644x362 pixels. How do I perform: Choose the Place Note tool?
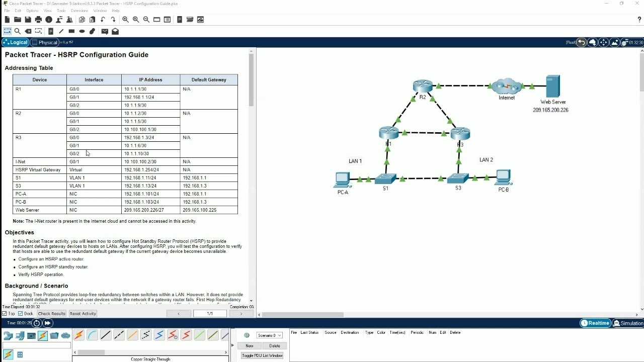(51, 31)
